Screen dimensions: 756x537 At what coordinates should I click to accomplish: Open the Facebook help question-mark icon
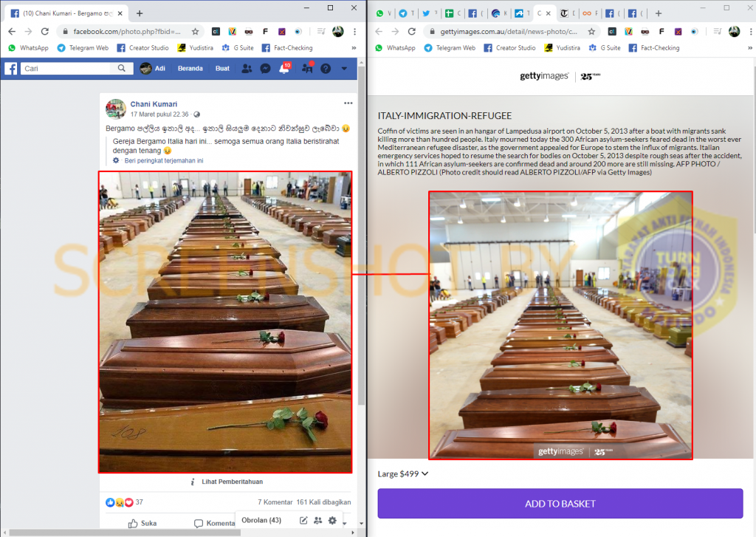[326, 69]
